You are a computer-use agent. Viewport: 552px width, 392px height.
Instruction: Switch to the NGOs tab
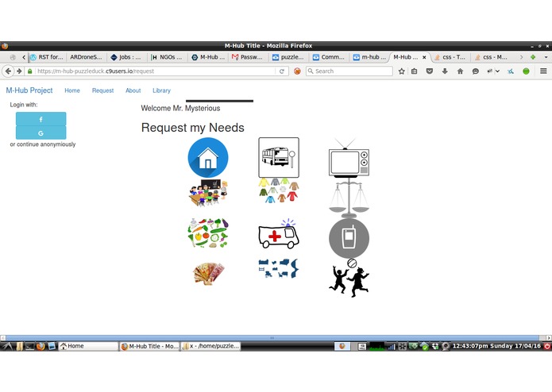(x=167, y=57)
